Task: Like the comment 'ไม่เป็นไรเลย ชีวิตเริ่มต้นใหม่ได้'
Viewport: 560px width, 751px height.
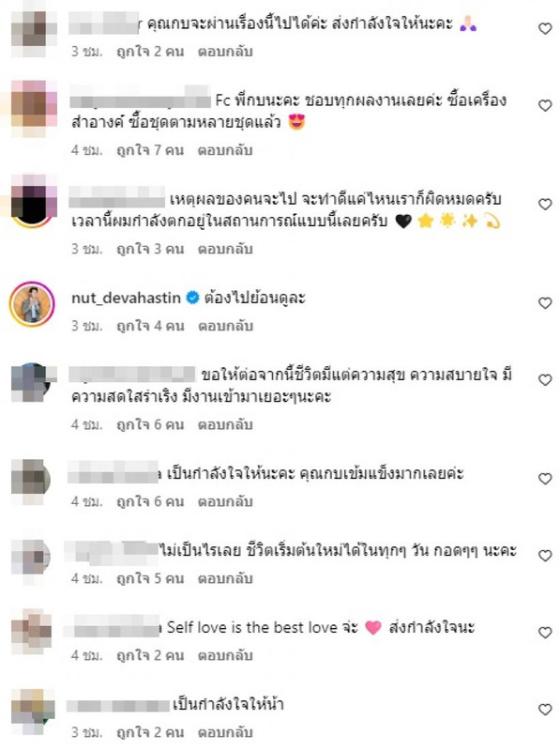Action: tap(545, 556)
